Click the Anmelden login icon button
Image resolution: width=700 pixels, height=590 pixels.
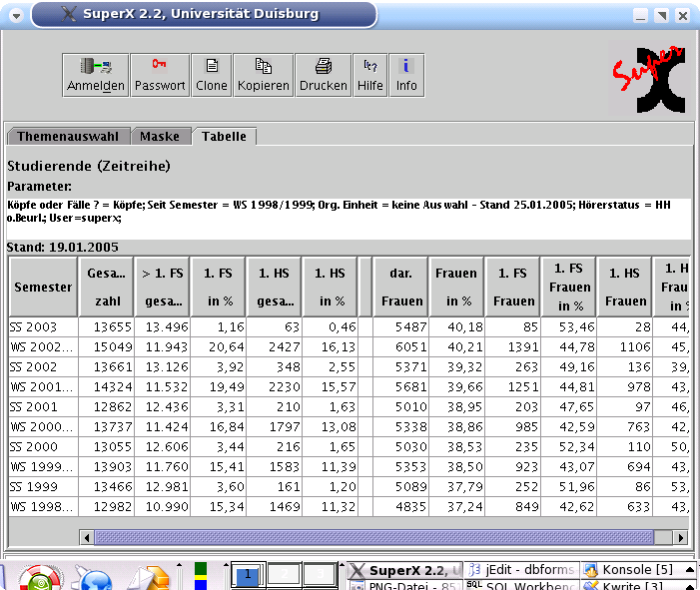[96, 75]
